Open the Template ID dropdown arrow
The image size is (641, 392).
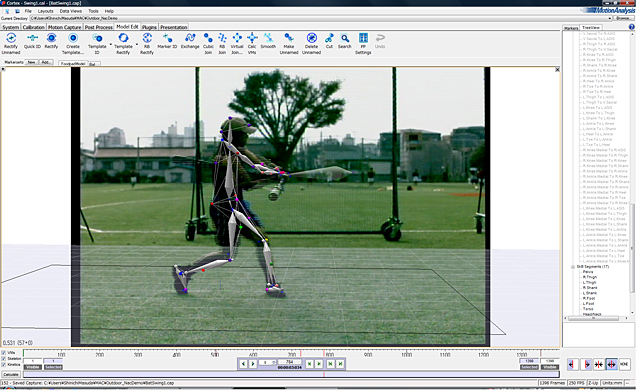click(110, 44)
